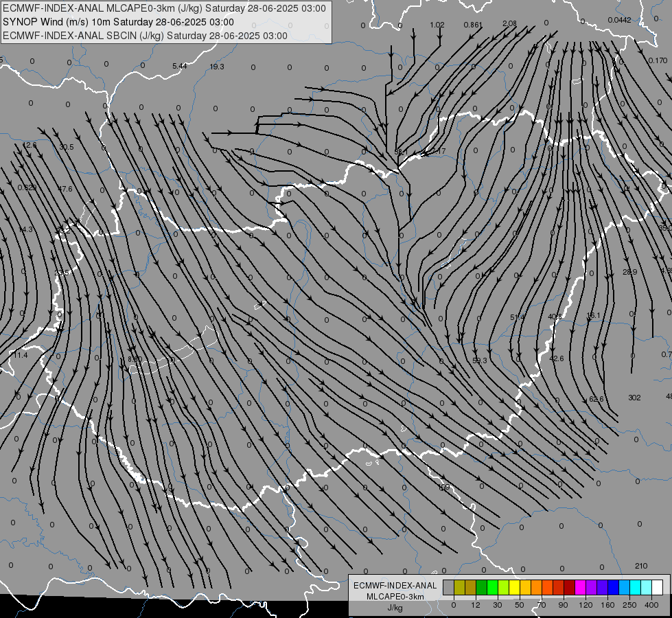Click the map value 42.6
Viewport: 672px width, 618px height.
pyautogui.click(x=556, y=358)
